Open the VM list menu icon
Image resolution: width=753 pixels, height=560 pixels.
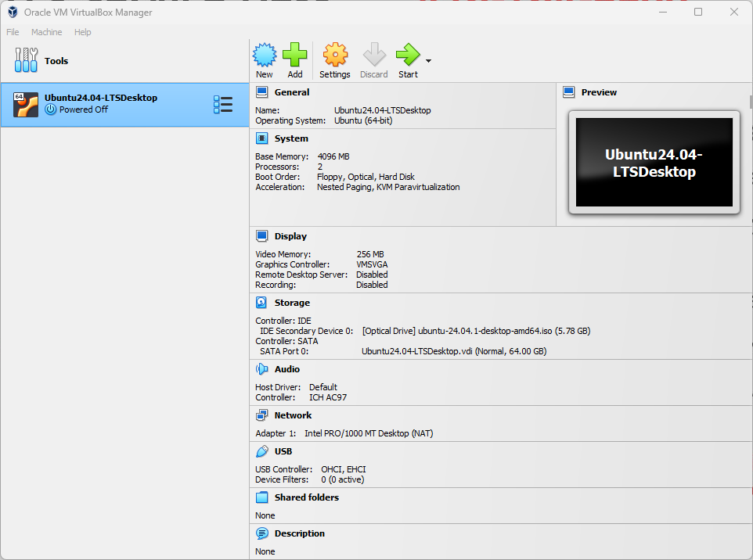point(223,105)
